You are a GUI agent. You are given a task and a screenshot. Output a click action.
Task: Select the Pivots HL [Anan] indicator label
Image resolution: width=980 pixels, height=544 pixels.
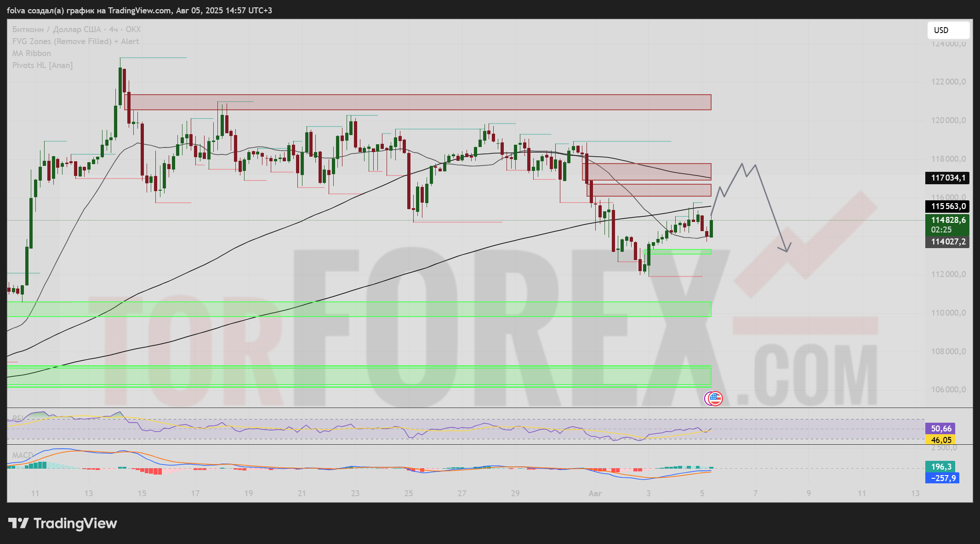[x=42, y=65]
